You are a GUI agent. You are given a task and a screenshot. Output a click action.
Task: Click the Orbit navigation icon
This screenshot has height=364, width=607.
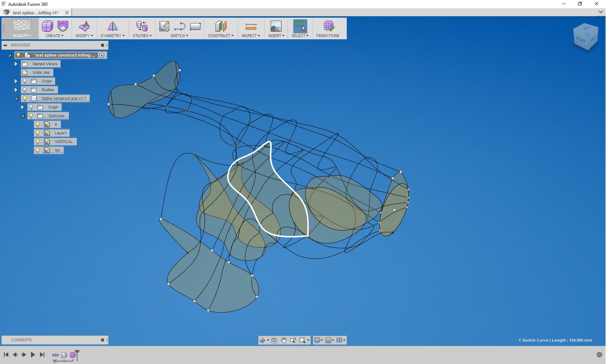(x=262, y=340)
